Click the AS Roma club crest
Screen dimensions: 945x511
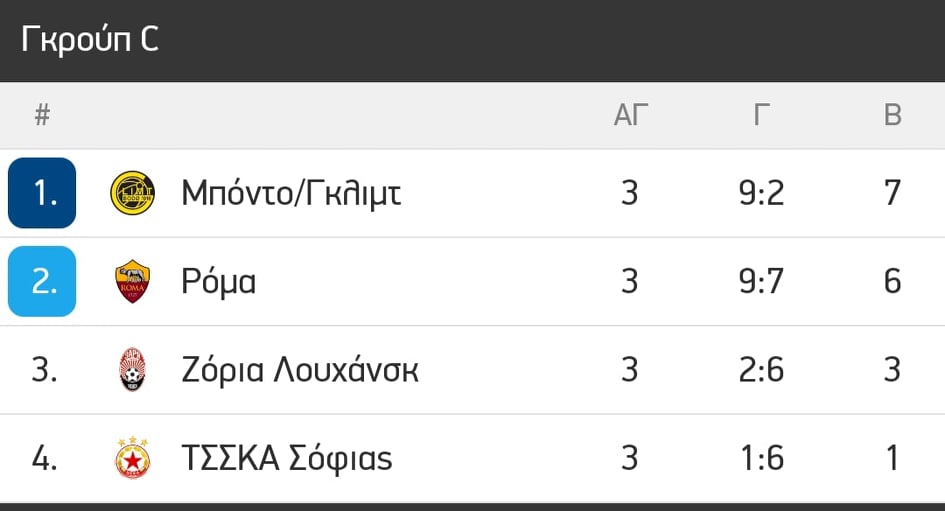click(133, 281)
